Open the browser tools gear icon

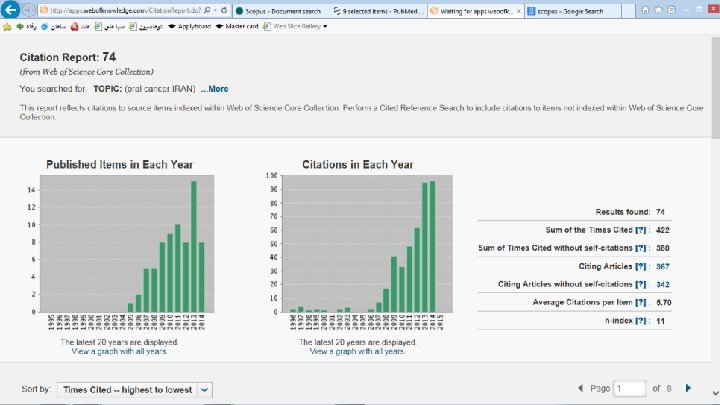click(x=671, y=10)
